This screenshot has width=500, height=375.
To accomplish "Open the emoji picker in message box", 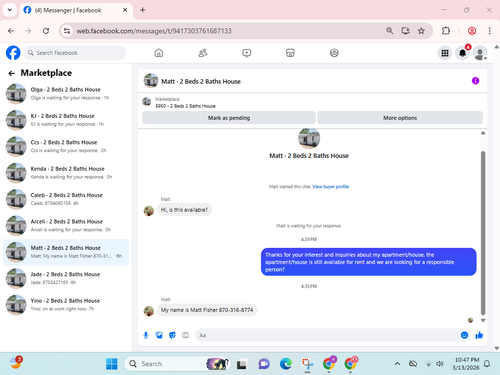I will click(464, 335).
